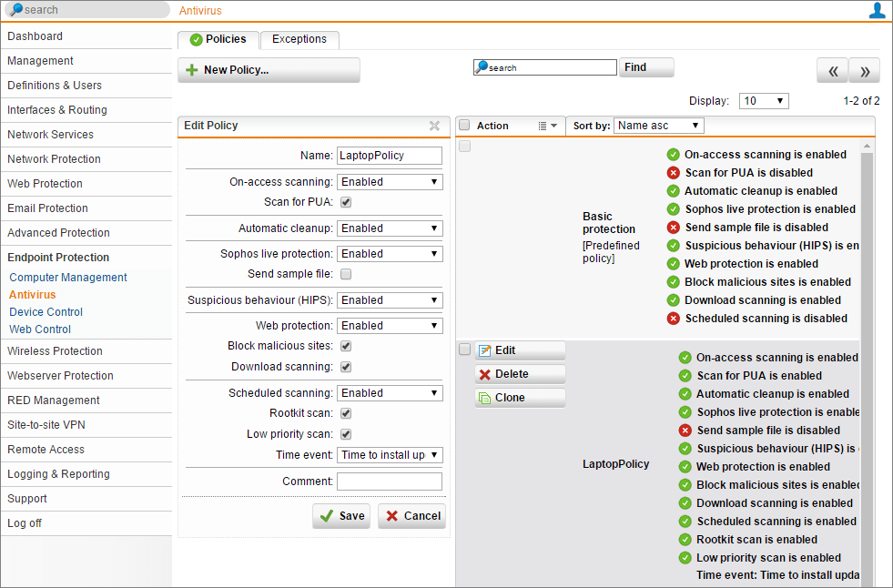Viewport: 893px width, 588px height.
Task: Click magnifier icon in the policies search field
Action: click(x=482, y=67)
